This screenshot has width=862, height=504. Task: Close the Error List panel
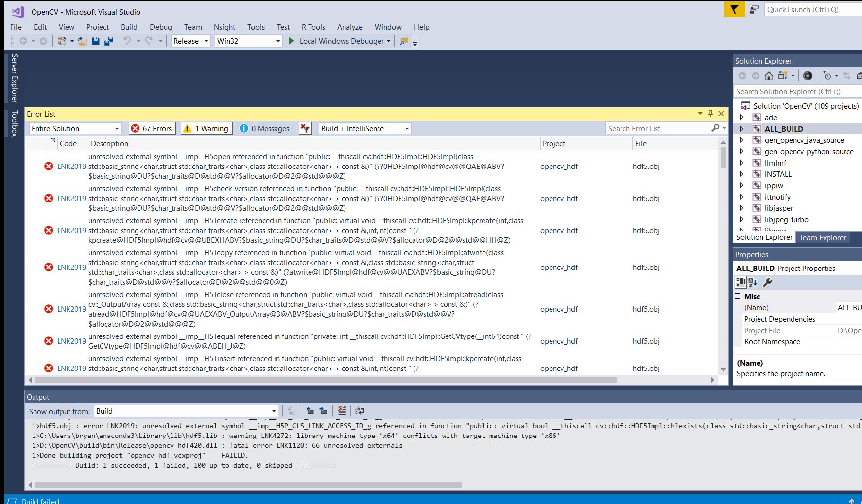721,114
